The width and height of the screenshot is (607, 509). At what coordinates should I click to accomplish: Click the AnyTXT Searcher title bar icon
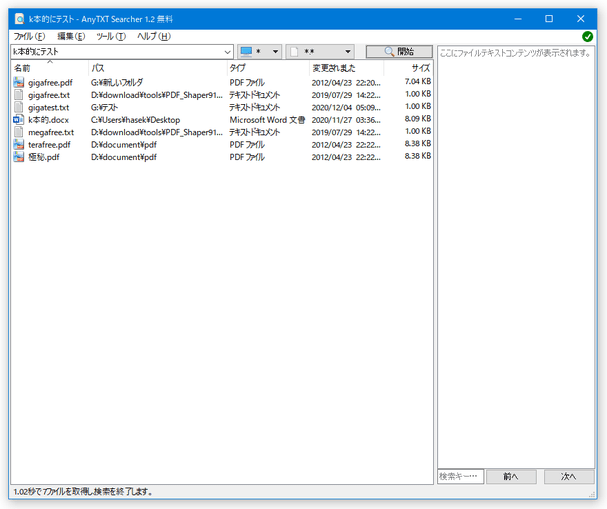[19, 19]
